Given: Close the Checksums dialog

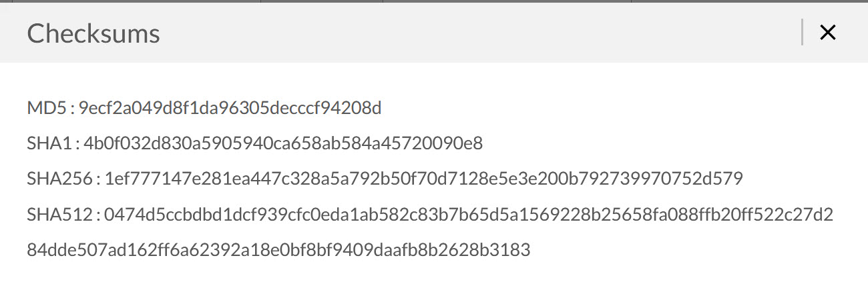Looking at the screenshot, I should (x=827, y=33).
